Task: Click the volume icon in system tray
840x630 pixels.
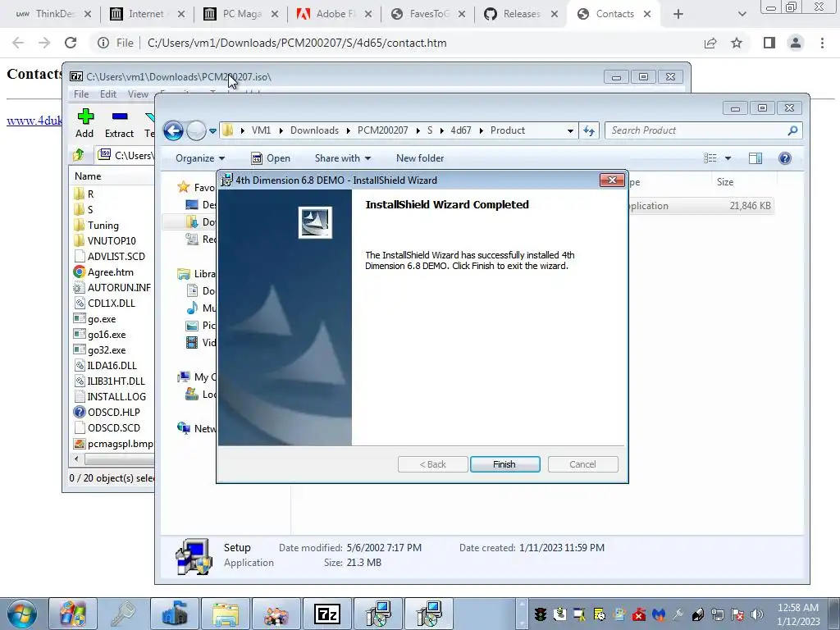Action: coord(756,614)
